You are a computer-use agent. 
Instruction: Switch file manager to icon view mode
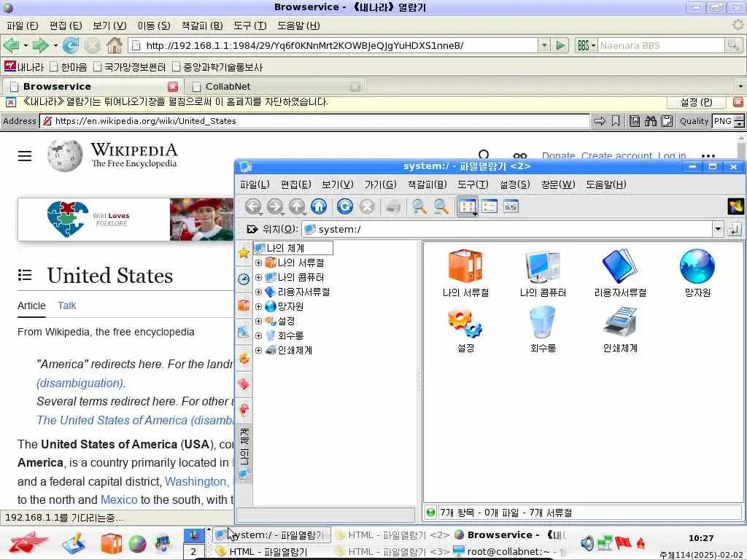(468, 206)
